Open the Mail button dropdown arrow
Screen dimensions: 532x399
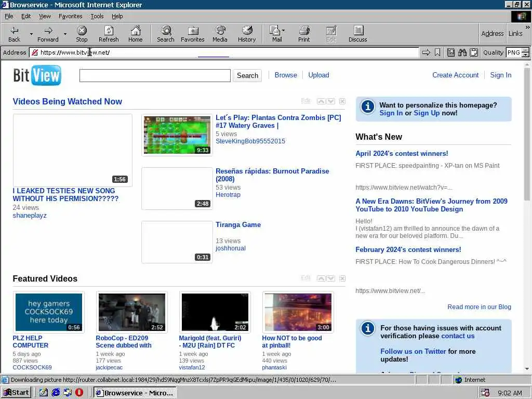click(x=284, y=31)
